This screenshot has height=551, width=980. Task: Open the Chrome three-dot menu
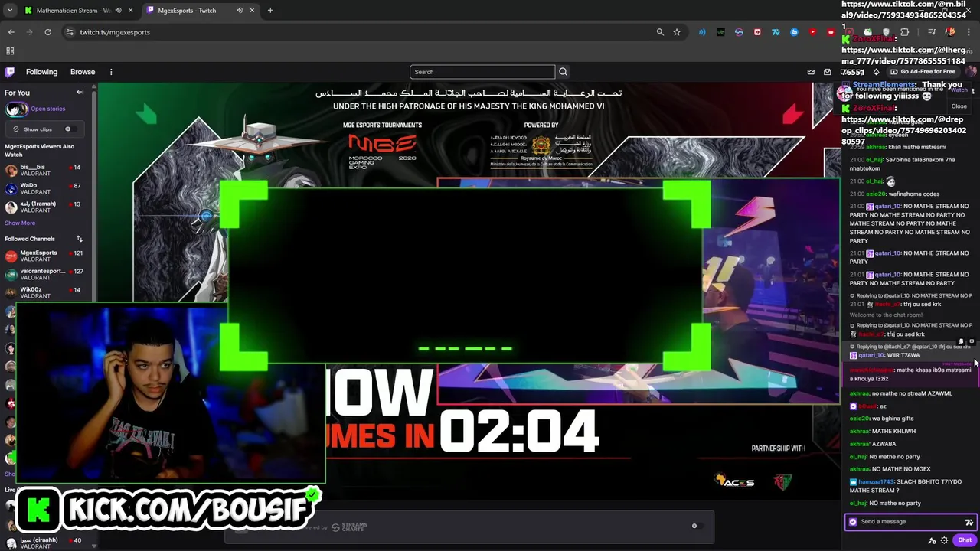(x=968, y=32)
